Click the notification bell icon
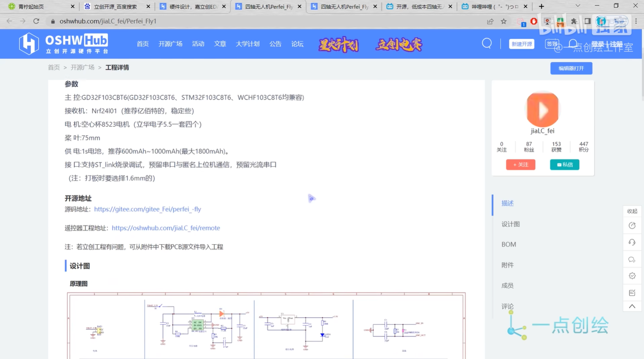 (573, 44)
